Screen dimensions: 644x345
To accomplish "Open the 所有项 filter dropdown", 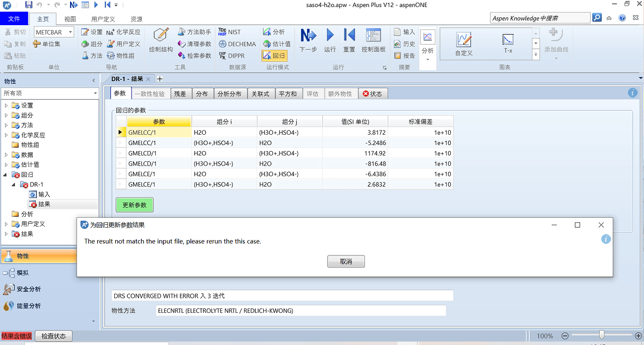I will 95,93.
